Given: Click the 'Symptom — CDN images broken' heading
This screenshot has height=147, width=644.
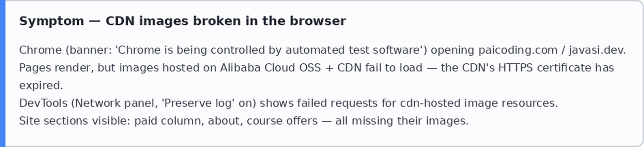Looking at the screenshot, I should tap(182, 21).
